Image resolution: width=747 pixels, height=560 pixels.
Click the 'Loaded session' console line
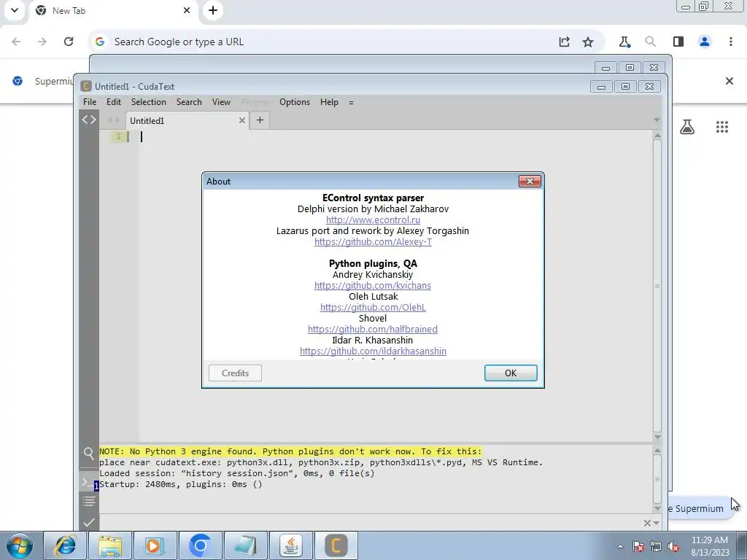(237, 473)
